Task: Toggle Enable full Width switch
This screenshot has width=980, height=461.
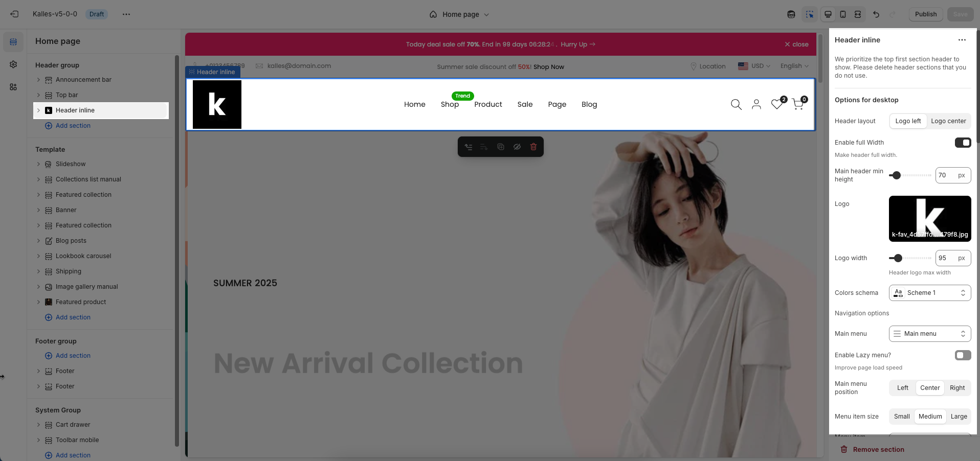Action: point(963,143)
